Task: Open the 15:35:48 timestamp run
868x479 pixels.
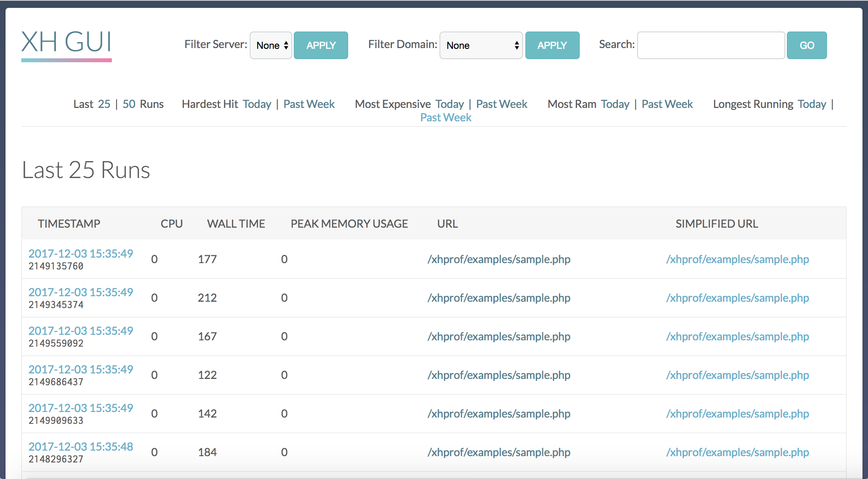Action: (81, 446)
